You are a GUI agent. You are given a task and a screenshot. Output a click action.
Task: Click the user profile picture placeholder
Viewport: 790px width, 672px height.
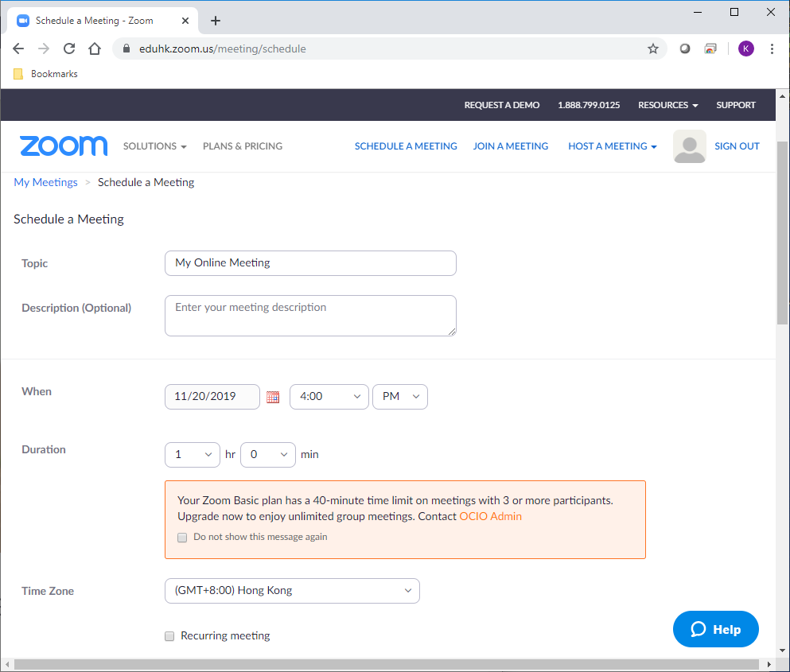(x=689, y=146)
